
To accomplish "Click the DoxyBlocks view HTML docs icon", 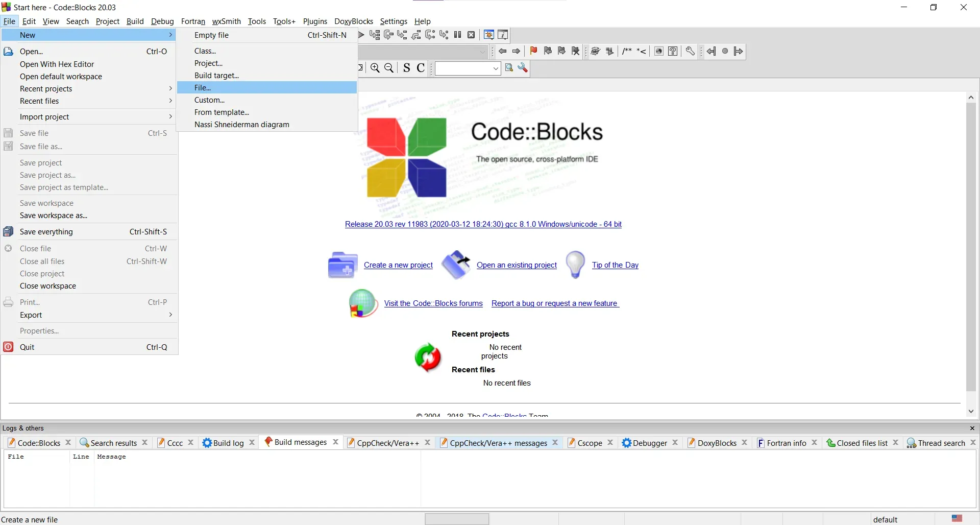I will (659, 51).
